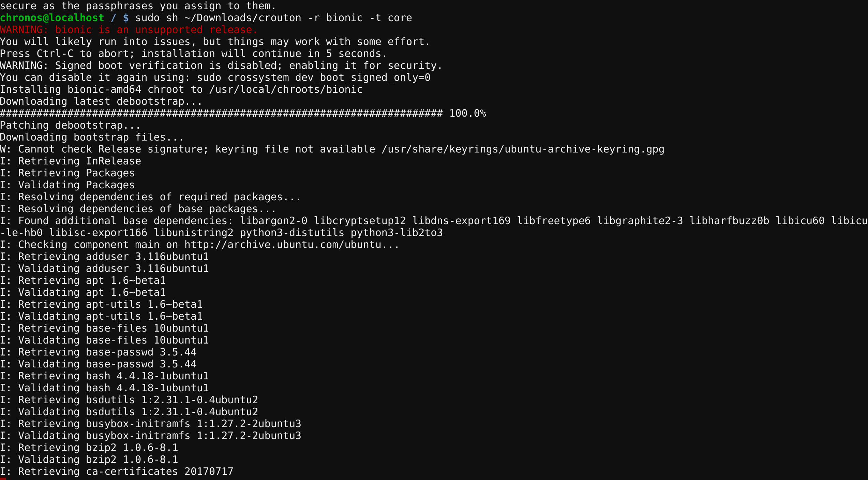Click the chronos@localhost shell prompt

[52, 18]
